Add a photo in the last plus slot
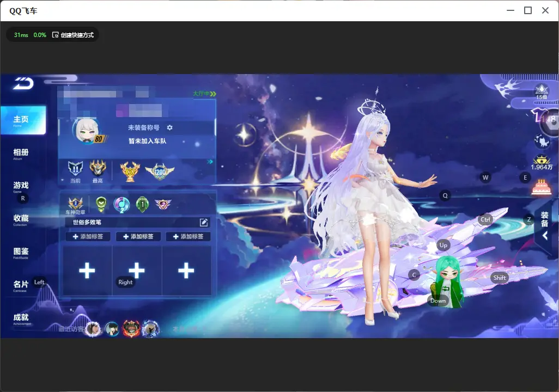559x392 pixels. click(x=186, y=271)
